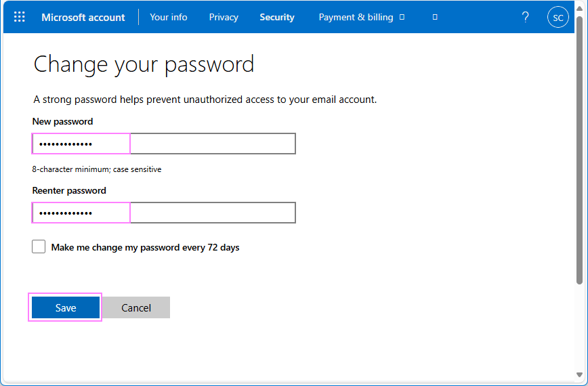Open the SC account avatar
Screen dimensions: 588x386
click(x=558, y=17)
